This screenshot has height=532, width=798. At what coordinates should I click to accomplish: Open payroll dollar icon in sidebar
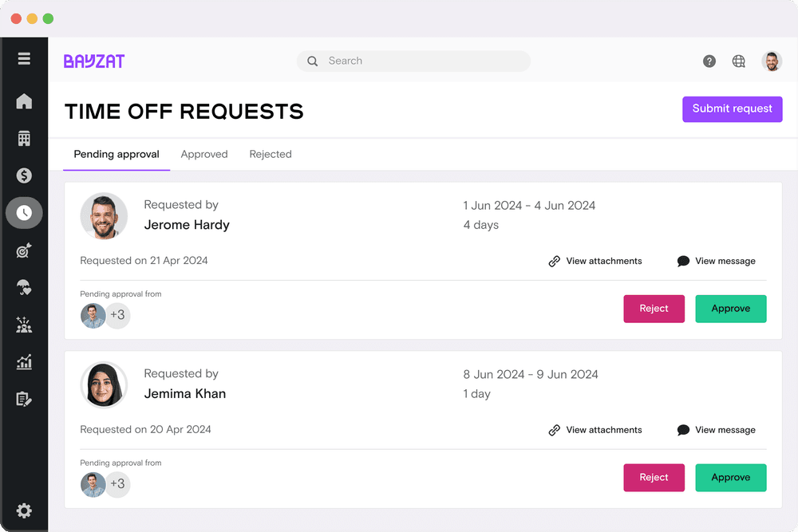(x=24, y=175)
